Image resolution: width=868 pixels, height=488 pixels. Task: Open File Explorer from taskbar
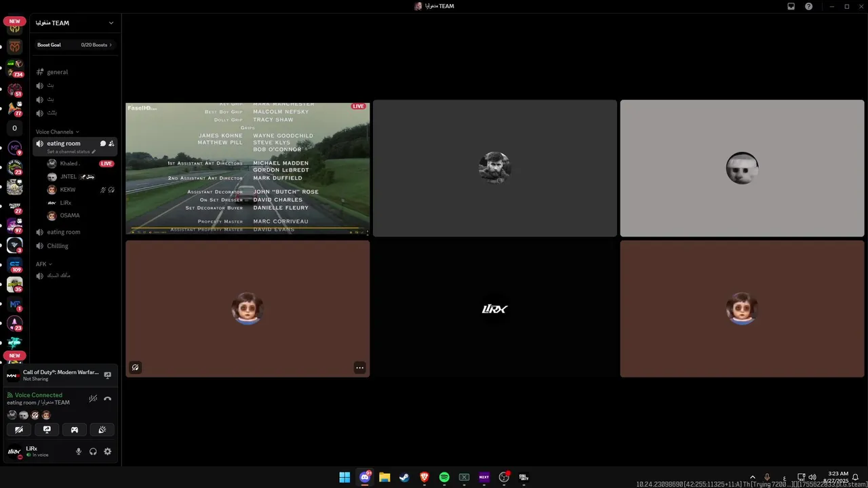[x=384, y=477]
